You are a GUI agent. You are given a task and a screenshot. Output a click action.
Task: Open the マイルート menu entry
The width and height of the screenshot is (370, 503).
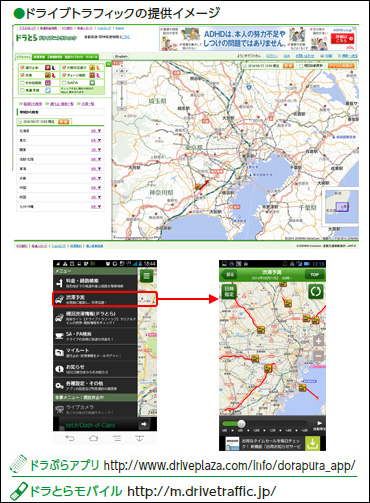pos(95,352)
